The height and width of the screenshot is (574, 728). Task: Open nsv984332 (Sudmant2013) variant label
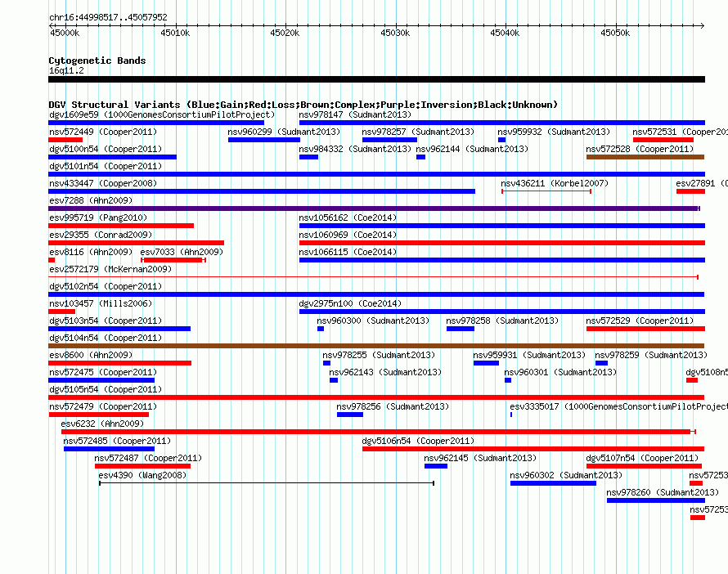355,149
